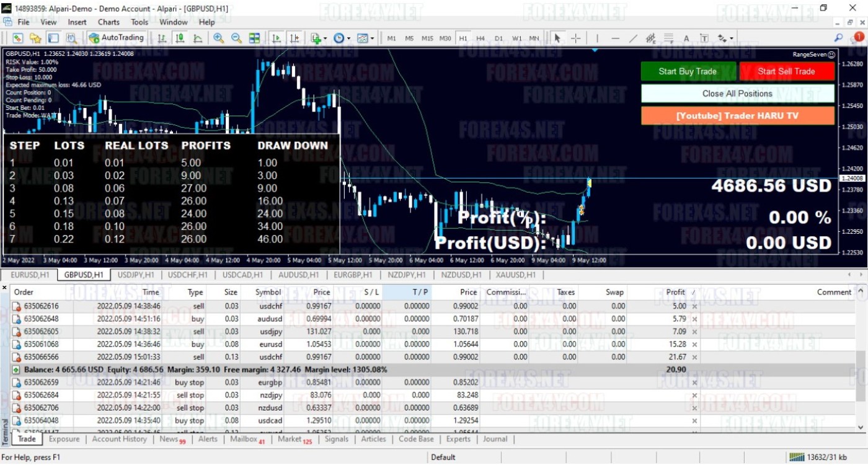Delete pending order 635062659 with its X

pos(694,383)
